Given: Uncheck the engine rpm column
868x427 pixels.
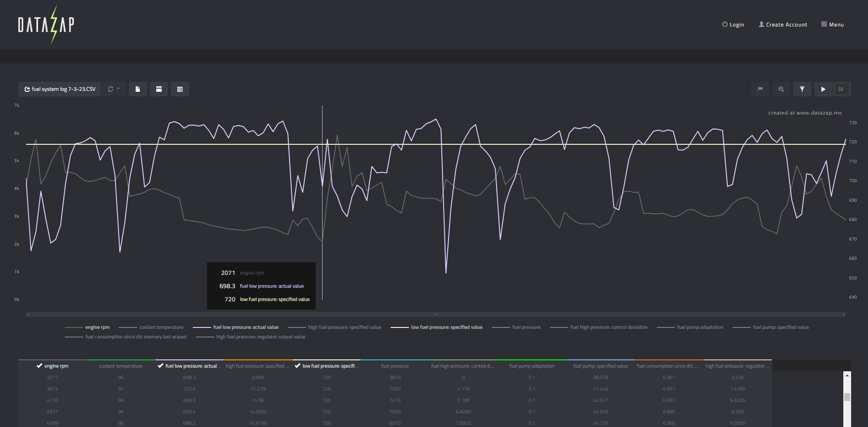Looking at the screenshot, I should pos(40,366).
